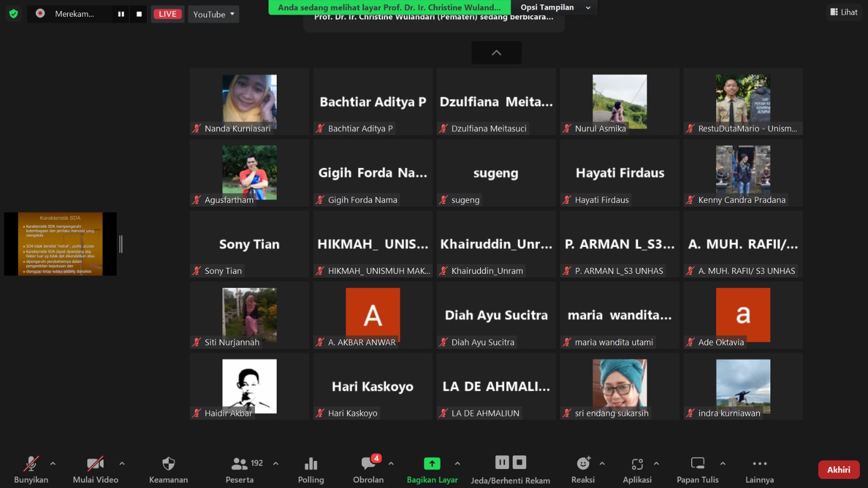Stop the recording in the top bar
Viewport: 868px width, 488px height.
pos(139,14)
